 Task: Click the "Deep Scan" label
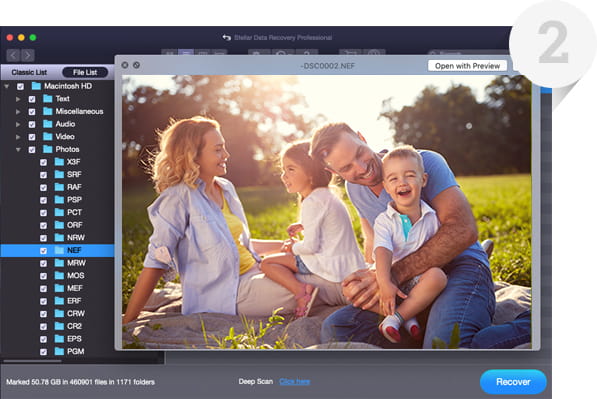pos(255,381)
